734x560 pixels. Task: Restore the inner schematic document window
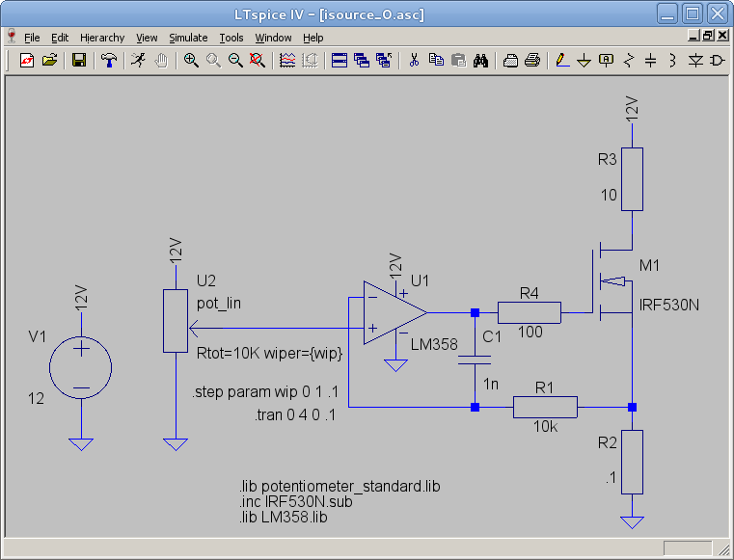pos(708,36)
